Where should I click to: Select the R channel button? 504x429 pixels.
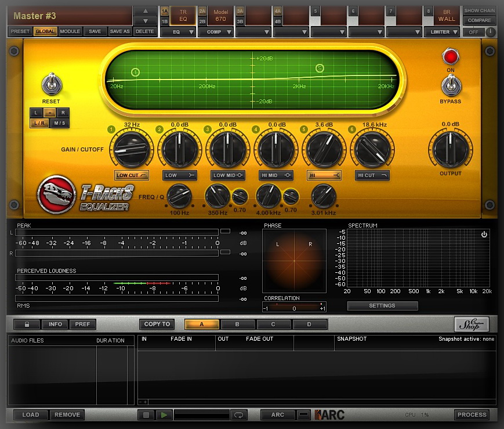63,113
